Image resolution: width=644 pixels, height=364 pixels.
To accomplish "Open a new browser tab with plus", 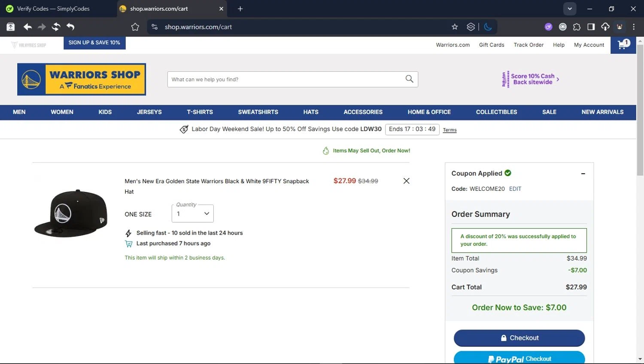I will tap(240, 9).
